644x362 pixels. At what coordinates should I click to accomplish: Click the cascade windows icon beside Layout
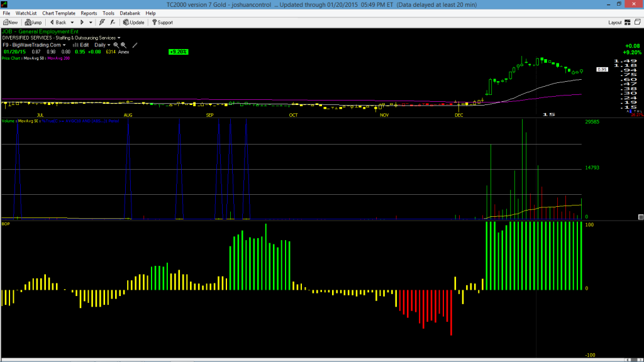(x=638, y=22)
